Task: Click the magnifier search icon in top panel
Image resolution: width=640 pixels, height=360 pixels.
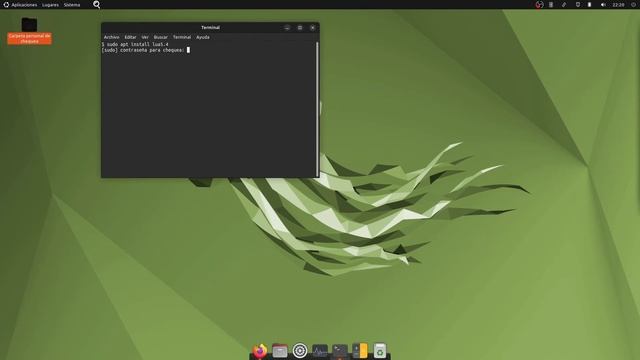Action: point(96,4)
